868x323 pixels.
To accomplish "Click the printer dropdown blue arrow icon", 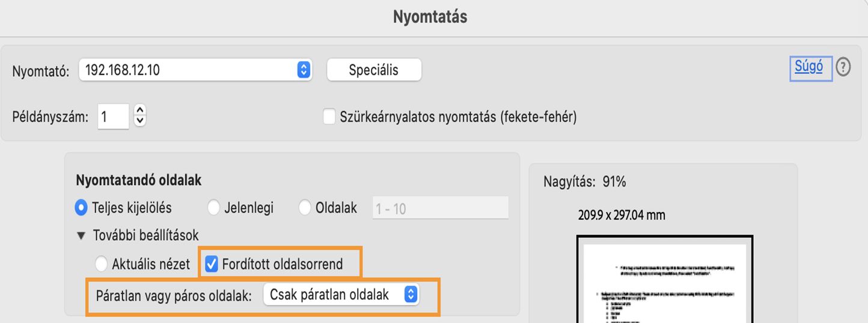I will click(304, 70).
